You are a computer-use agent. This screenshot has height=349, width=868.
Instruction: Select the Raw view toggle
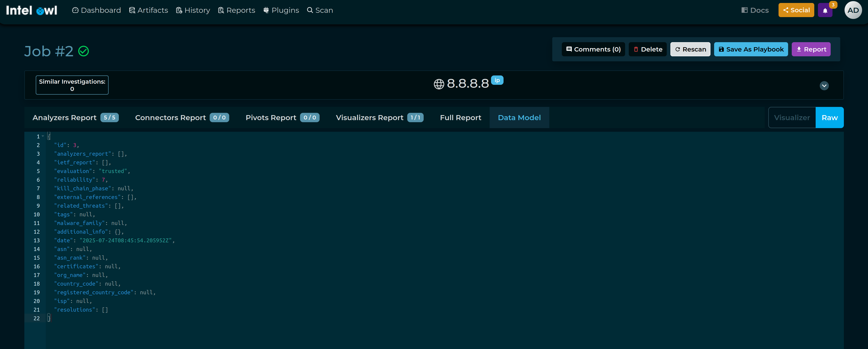tap(830, 117)
